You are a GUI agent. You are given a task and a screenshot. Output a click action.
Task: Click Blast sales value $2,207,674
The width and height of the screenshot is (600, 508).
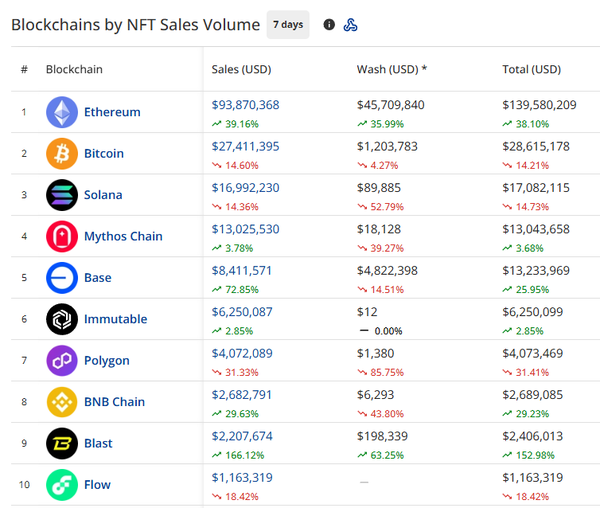(x=242, y=436)
